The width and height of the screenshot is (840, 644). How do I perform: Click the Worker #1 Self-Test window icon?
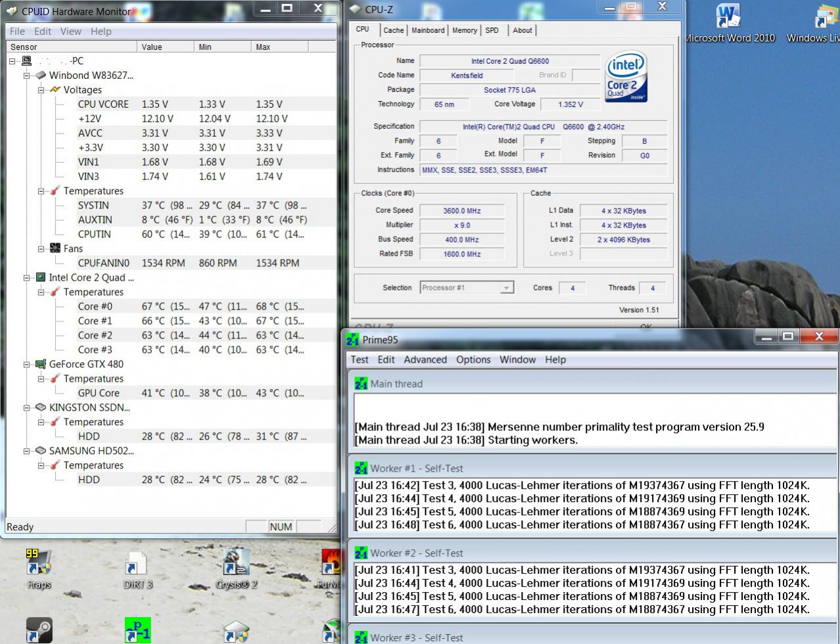pos(361,469)
